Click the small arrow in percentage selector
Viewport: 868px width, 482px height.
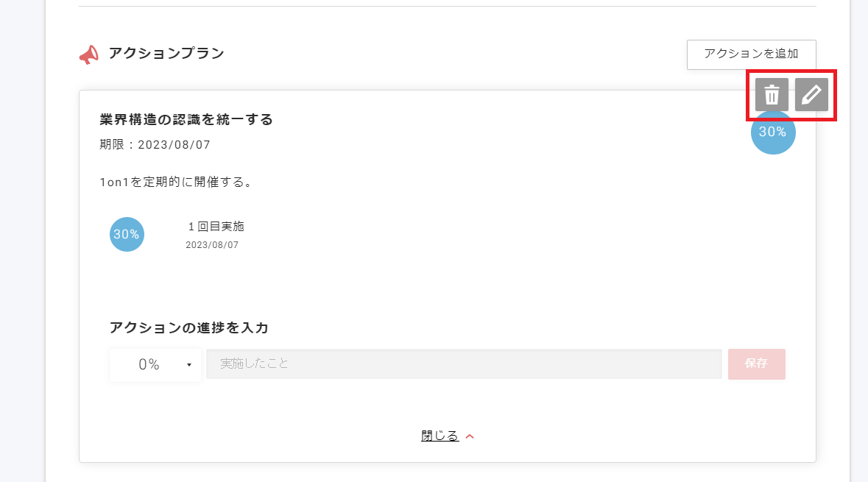[189, 365]
